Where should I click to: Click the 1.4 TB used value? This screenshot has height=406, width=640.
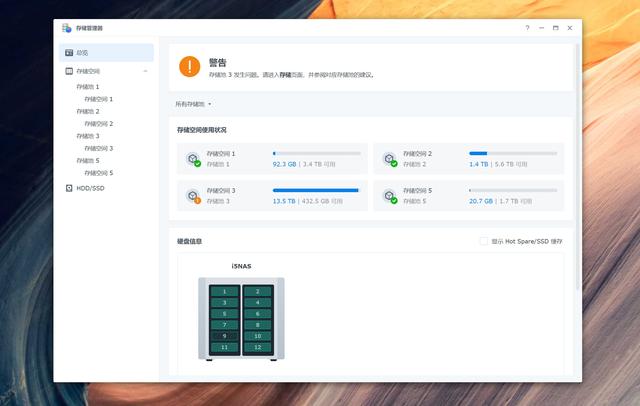[x=478, y=164]
